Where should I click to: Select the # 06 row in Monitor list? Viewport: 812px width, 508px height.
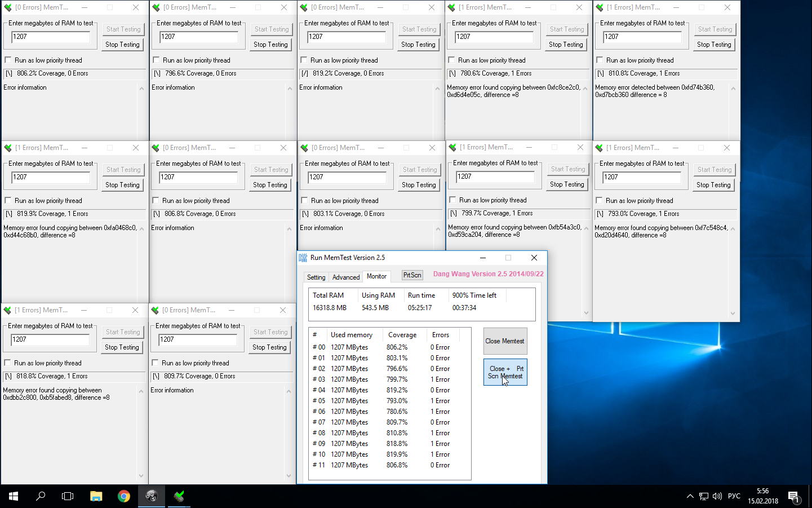point(390,412)
